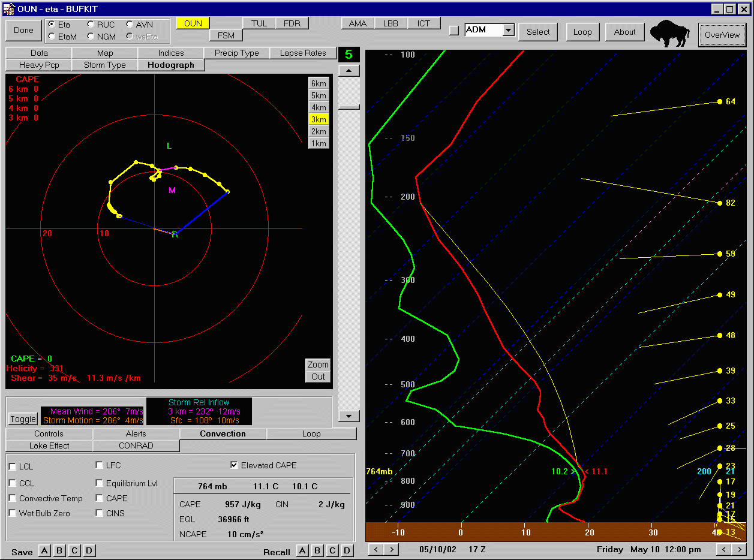Enable the CCL checkbox

pyautogui.click(x=13, y=483)
